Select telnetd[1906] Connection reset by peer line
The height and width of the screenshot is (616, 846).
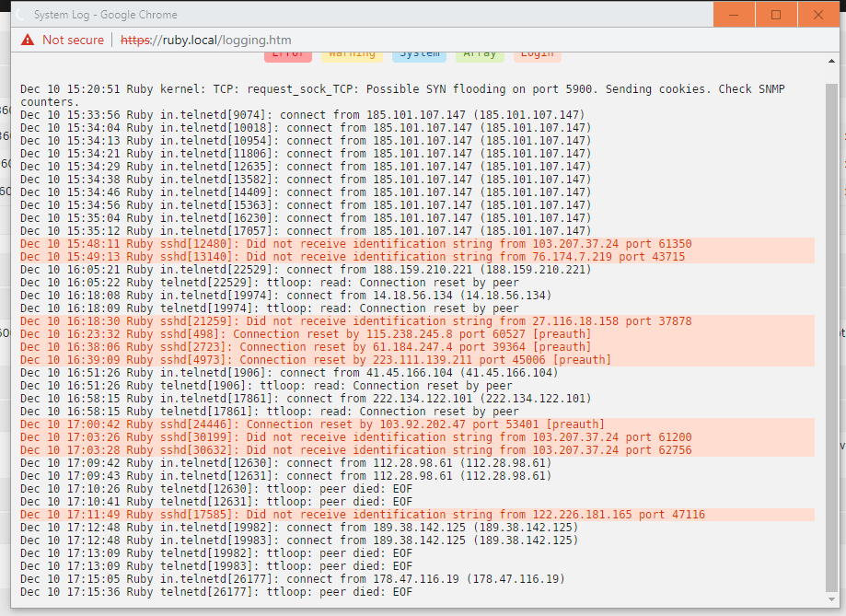tap(267, 386)
